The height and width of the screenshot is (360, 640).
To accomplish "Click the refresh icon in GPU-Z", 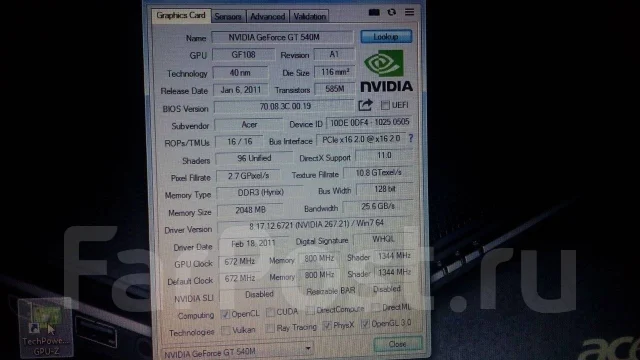I will 392,12.
